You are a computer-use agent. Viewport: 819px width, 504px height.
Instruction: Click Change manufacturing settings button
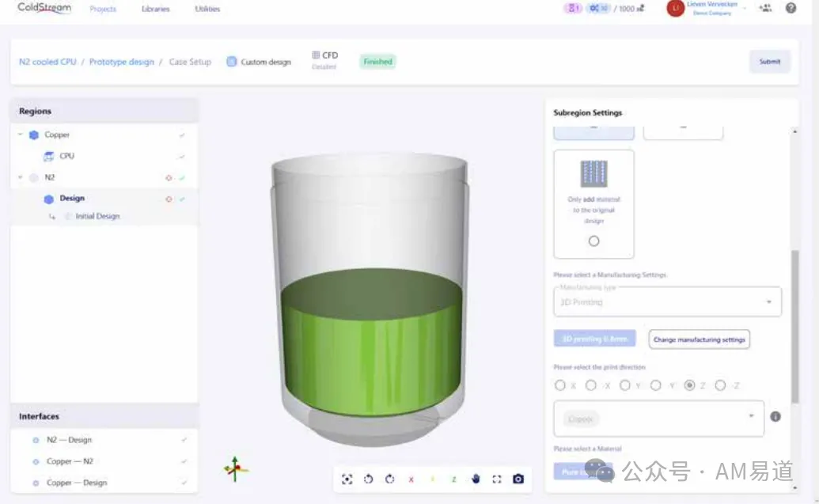coord(699,339)
